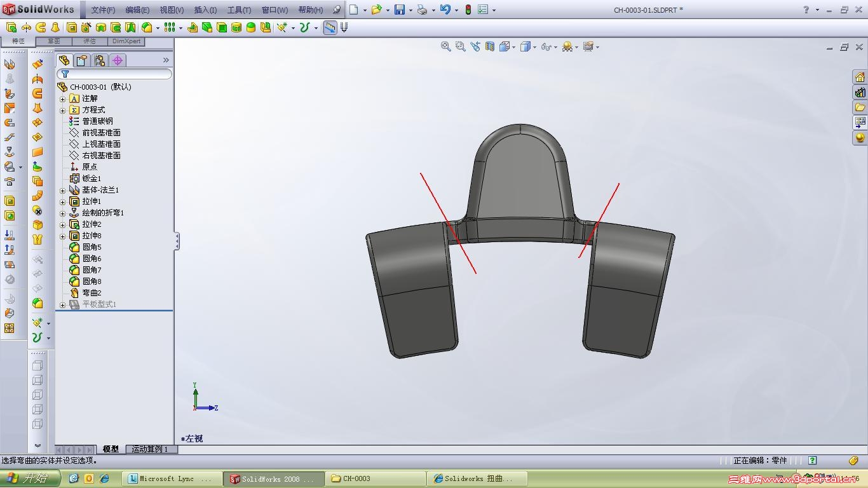Image resolution: width=868 pixels, height=488 pixels.
Task: Click the Print icon
Action: [x=422, y=10]
